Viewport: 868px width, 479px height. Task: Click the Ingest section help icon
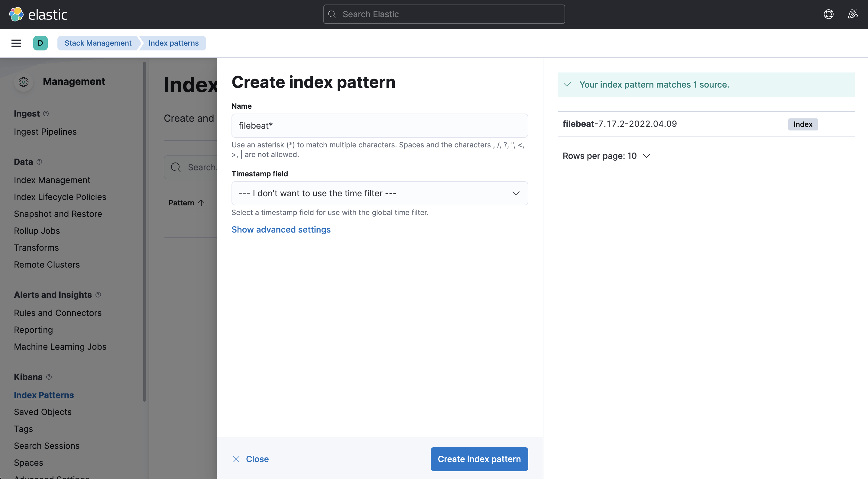click(46, 114)
